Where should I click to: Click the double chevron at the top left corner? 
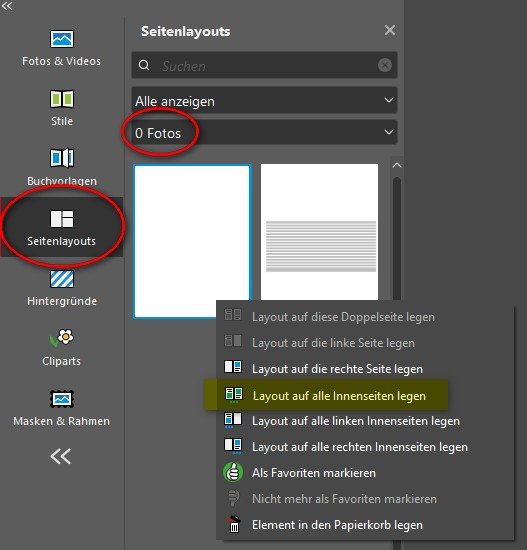(x=7, y=6)
